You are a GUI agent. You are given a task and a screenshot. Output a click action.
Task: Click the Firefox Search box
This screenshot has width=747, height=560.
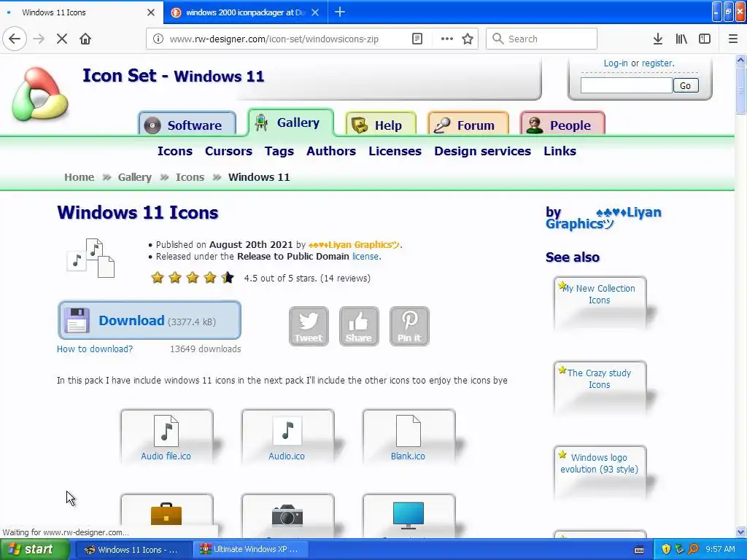pos(542,39)
